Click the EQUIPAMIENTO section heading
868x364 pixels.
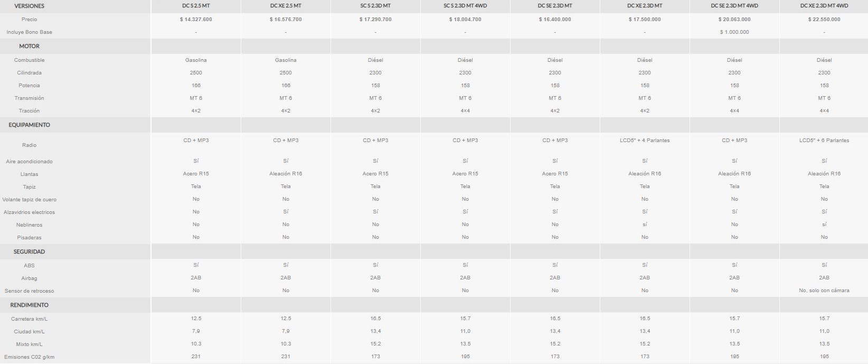(x=30, y=125)
